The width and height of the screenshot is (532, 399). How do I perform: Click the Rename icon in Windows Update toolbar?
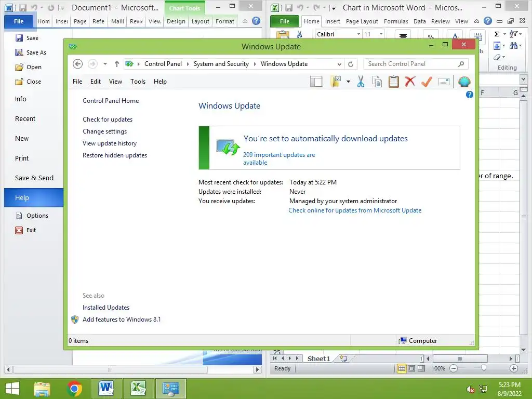[444, 82]
